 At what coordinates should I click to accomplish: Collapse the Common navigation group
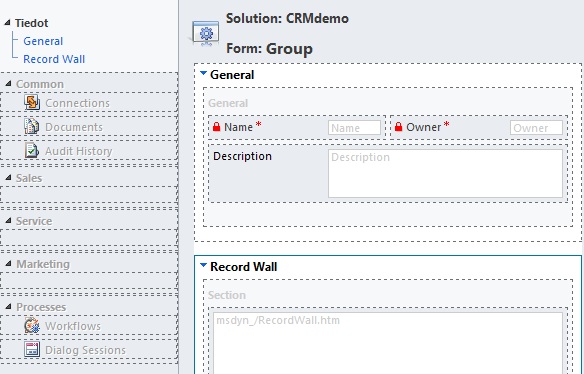(9, 83)
